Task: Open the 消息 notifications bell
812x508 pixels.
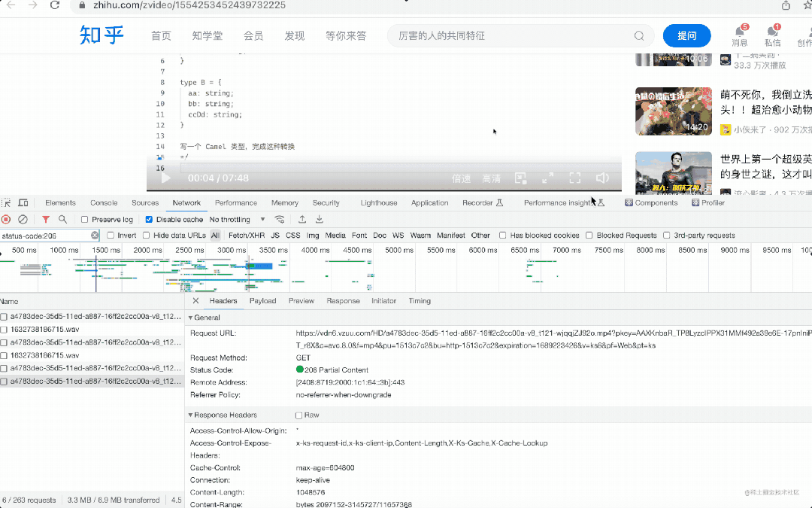Action: [x=740, y=35]
